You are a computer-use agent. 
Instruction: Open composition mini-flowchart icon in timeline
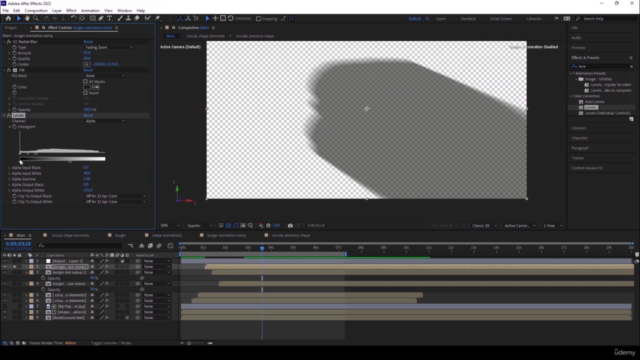[131, 246]
